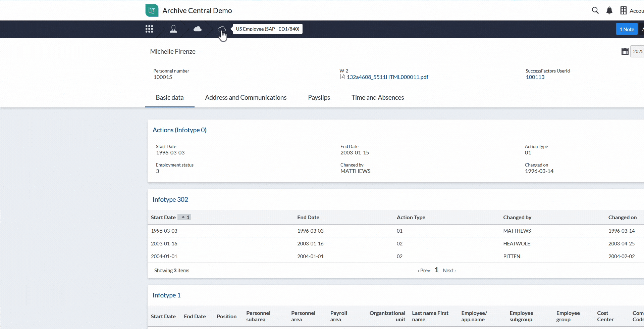This screenshot has height=329, width=644.
Task: Select page 1 in pagination
Action: (x=437, y=270)
